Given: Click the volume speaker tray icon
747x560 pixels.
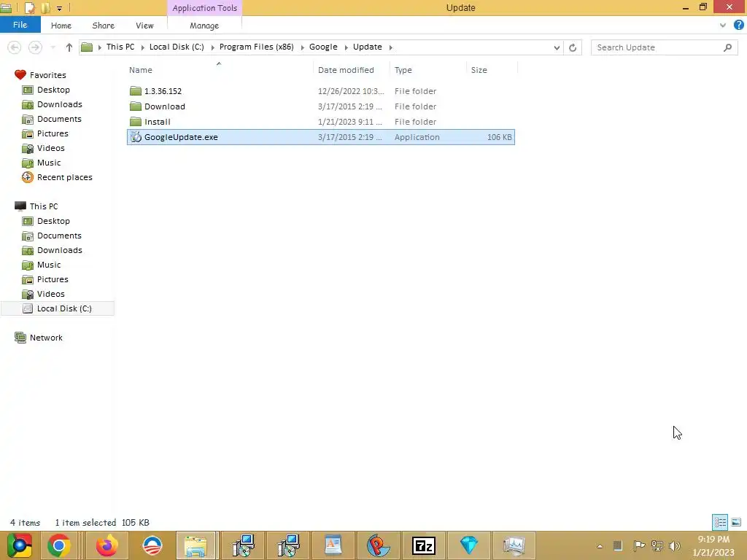Looking at the screenshot, I should pos(674,545).
